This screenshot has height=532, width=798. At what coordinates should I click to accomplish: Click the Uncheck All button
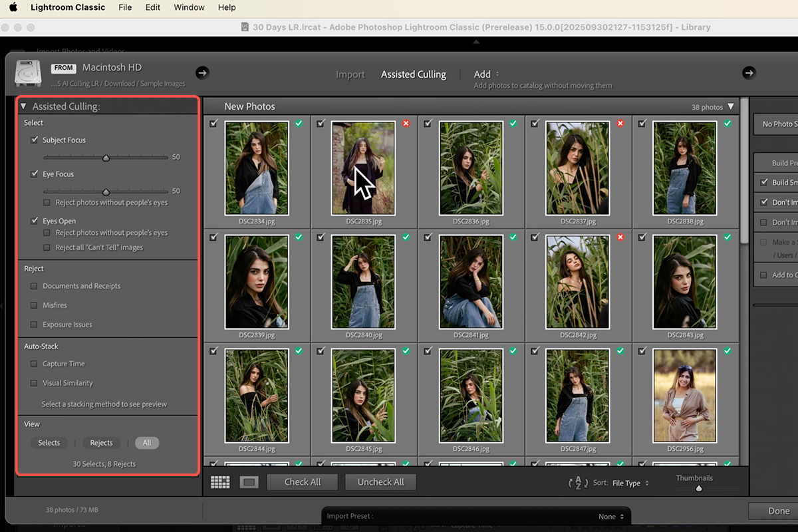(380, 482)
